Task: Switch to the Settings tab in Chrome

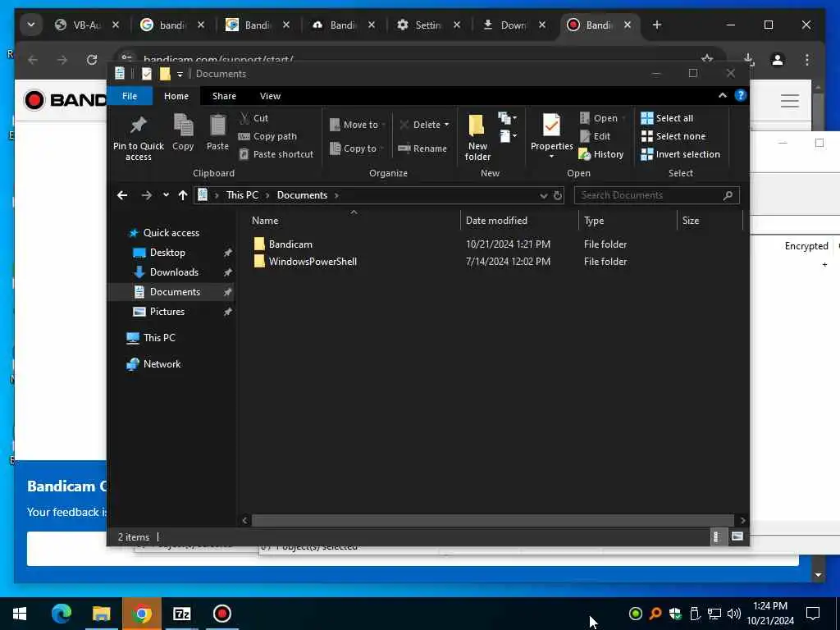Action: coord(430,25)
